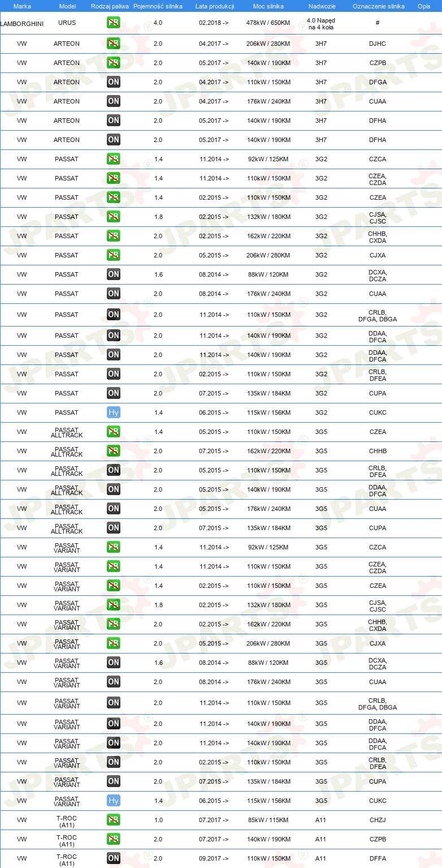Click the petrol icon in the T-ROC CHZJ row
This screenshot has height=868, width=442.
pos(114,820)
